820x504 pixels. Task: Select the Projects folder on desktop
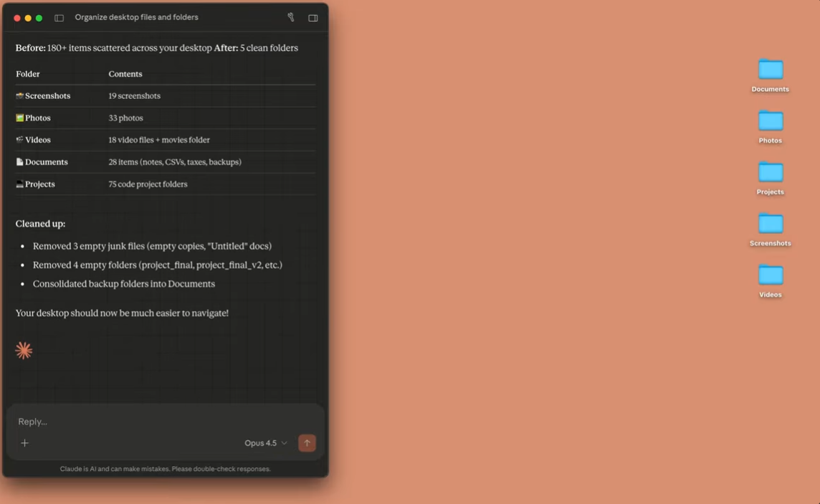tap(771, 173)
